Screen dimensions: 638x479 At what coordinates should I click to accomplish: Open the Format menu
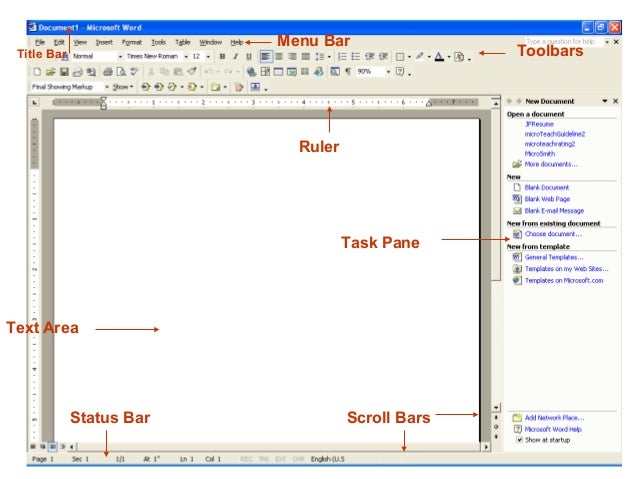coord(132,42)
